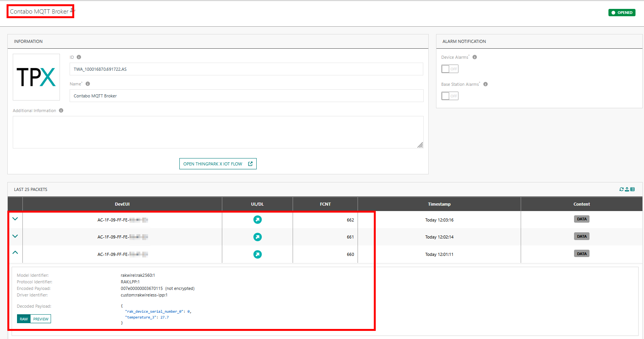
Task: Click the uplink arrow icon for FCNT 660
Action: tap(257, 254)
